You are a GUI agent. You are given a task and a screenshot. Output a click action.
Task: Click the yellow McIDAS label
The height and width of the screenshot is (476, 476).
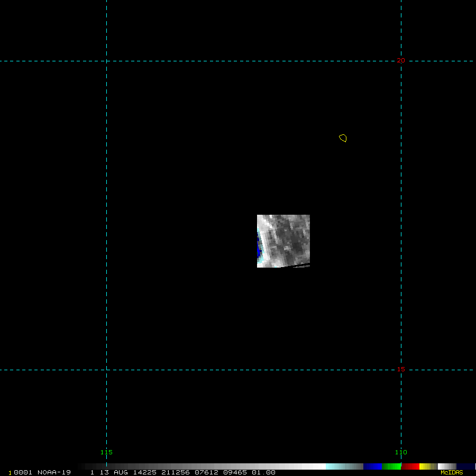[451, 472]
